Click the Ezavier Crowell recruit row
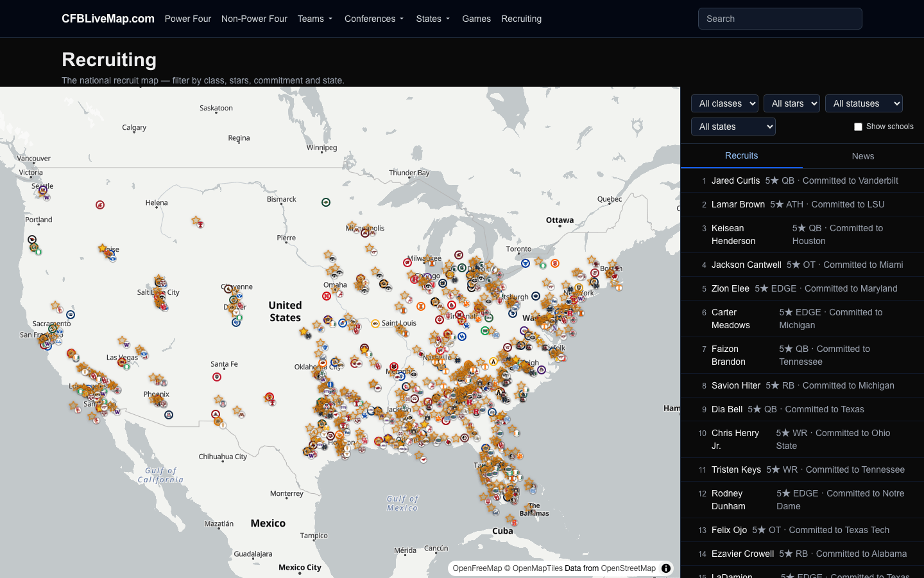Screen dimensions: 924x578 [x=802, y=554]
